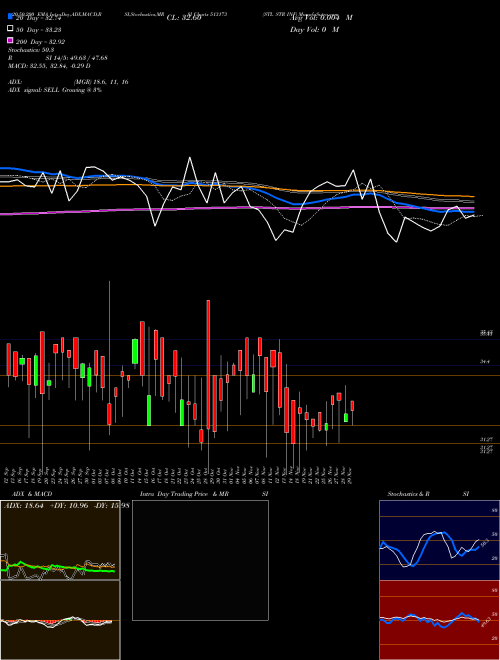Click the 'Stochastics: 59.3' readout
Screen dimensions: 500x660
click(31, 50)
